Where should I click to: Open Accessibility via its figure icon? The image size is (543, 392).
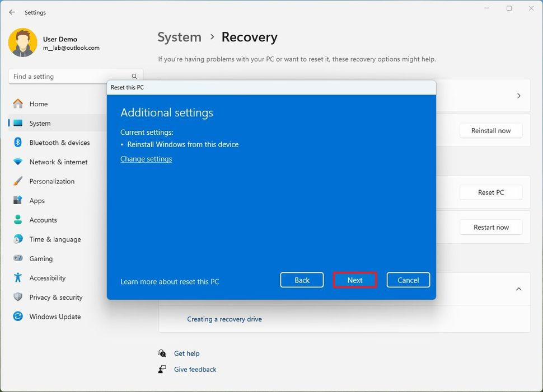(18, 278)
